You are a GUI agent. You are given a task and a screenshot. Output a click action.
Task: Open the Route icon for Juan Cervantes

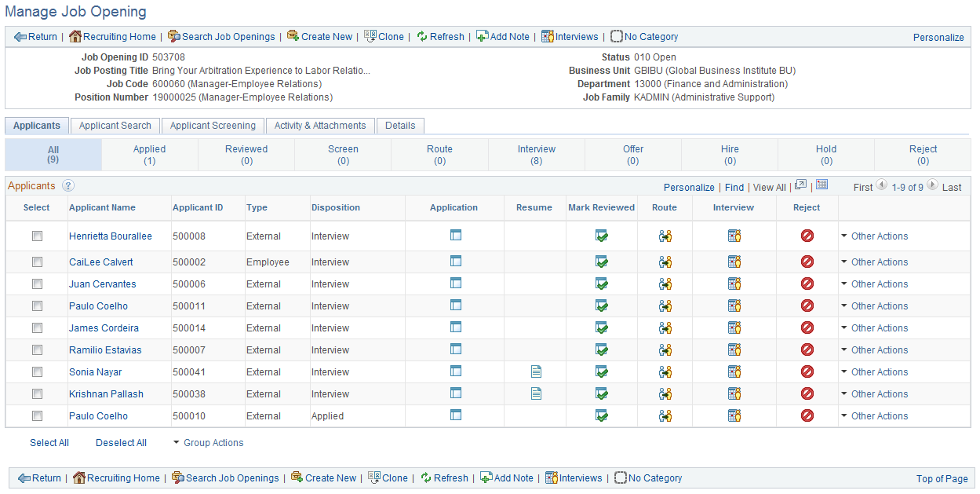664,284
